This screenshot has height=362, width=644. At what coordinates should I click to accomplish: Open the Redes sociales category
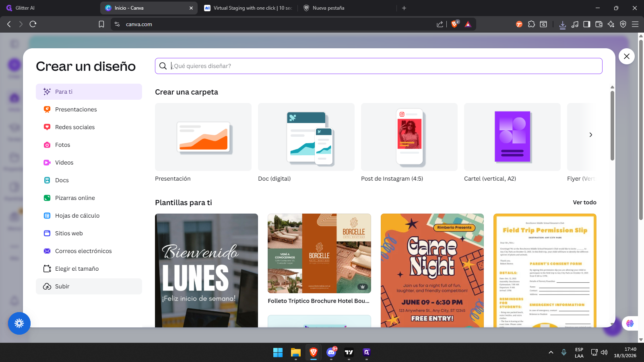tap(75, 127)
